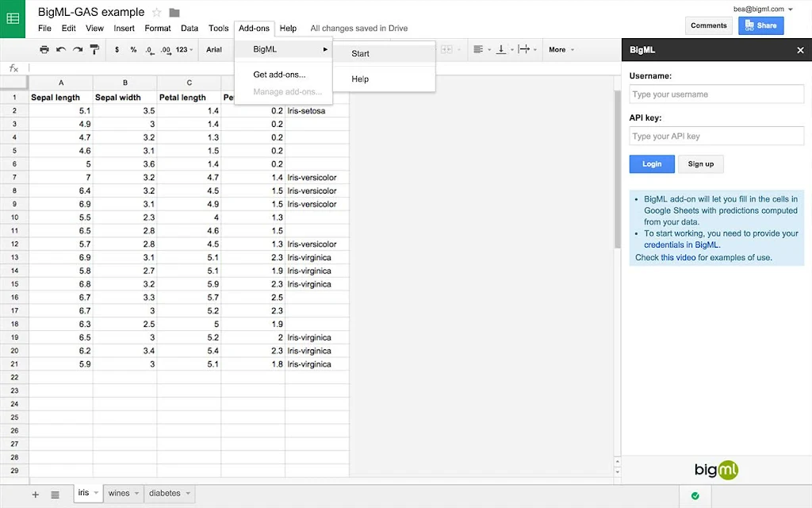
Task: Click the Username input field
Action: 716,94
